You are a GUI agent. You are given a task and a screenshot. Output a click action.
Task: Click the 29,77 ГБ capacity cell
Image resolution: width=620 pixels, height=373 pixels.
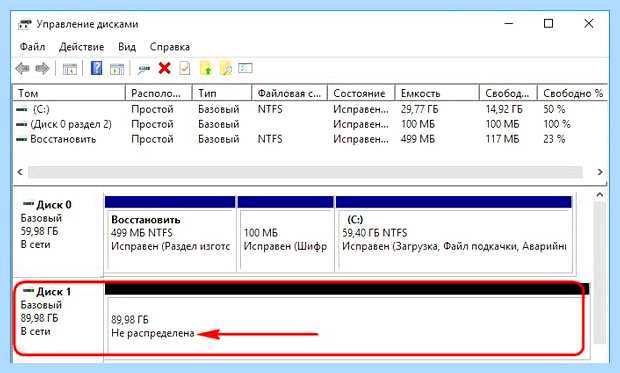tap(420, 109)
